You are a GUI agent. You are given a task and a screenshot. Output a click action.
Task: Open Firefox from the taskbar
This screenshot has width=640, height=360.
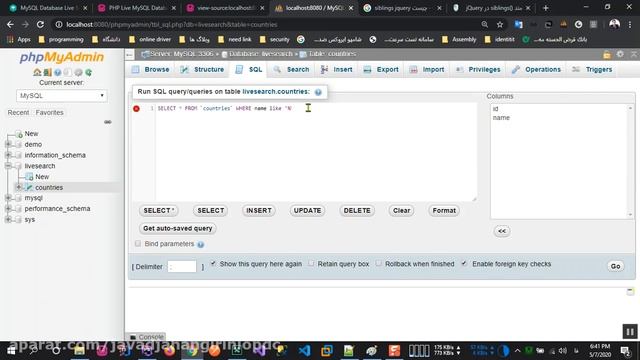pyautogui.click(x=169, y=350)
